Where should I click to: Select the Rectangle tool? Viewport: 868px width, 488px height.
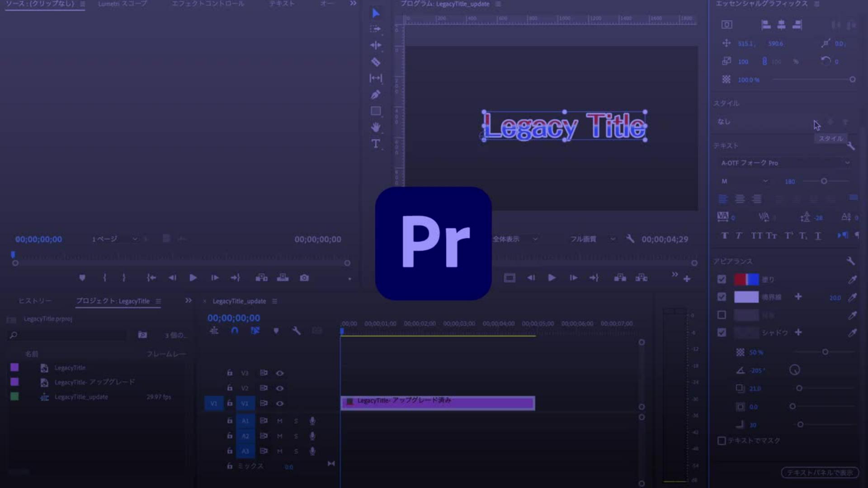(375, 111)
